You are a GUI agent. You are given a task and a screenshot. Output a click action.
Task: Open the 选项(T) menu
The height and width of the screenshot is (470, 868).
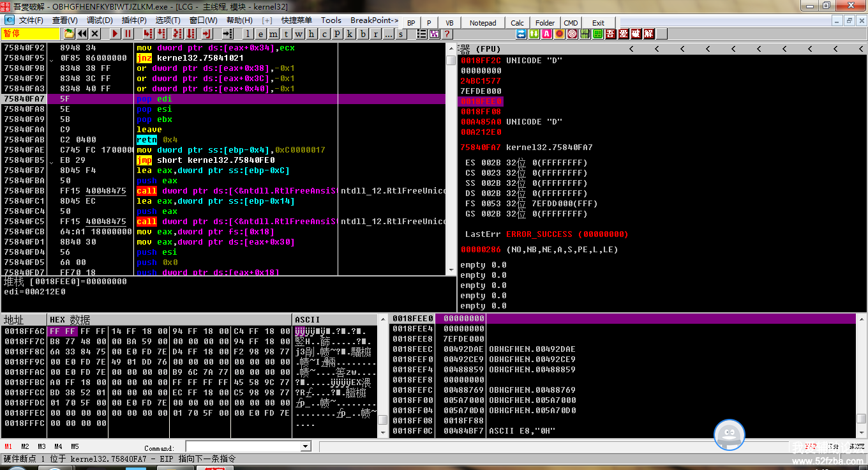point(167,20)
